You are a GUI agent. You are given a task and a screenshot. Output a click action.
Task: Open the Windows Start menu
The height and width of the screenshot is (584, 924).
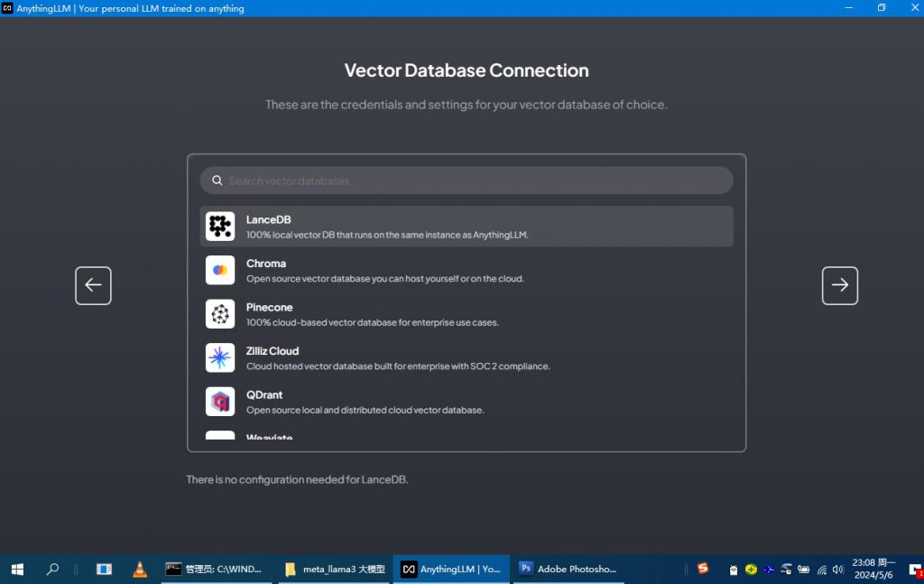coord(17,570)
